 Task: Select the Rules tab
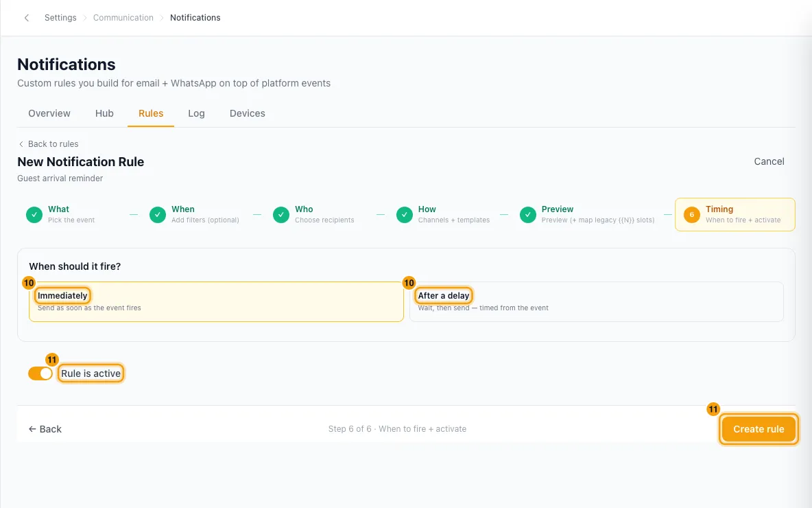pos(151,113)
